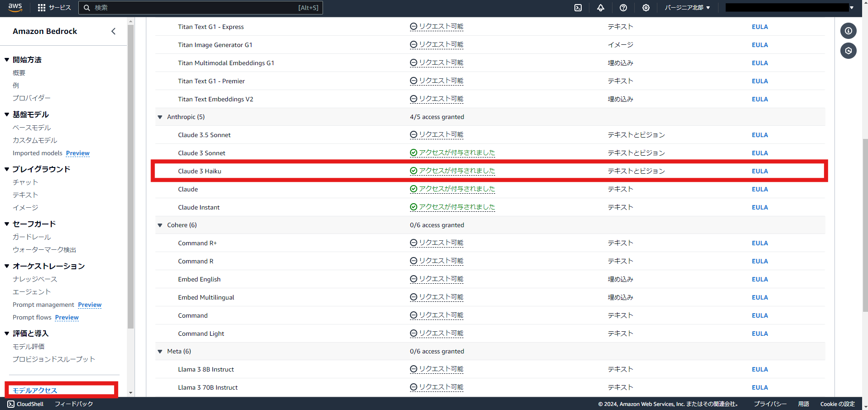Open Prompt flows Preview link

pyautogui.click(x=67, y=318)
